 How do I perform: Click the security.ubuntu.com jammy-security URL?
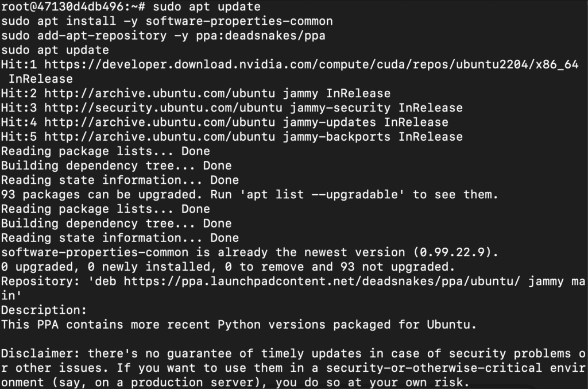click(x=163, y=108)
